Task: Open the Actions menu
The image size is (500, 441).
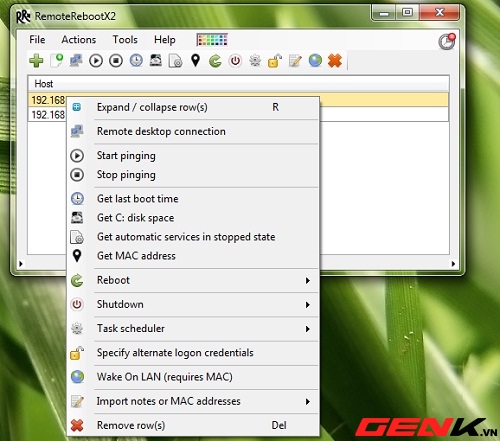Action: point(79,40)
